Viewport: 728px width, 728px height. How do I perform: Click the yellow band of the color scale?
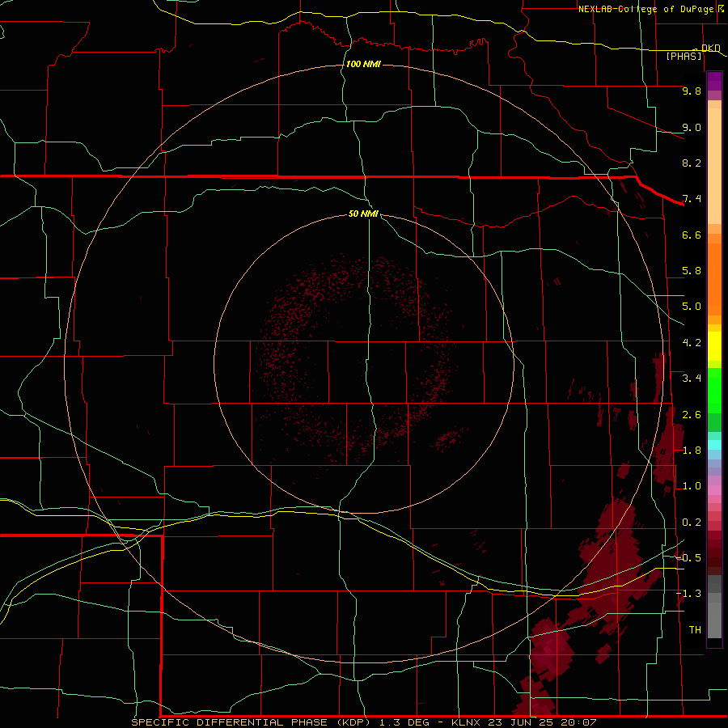coord(714,346)
